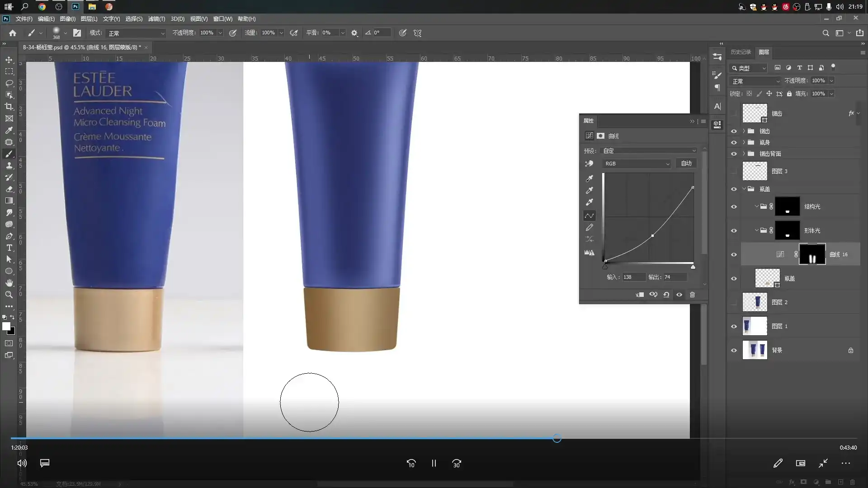The image size is (868, 488).
Task: Toggle visibility of 图层 1
Action: click(x=734, y=326)
